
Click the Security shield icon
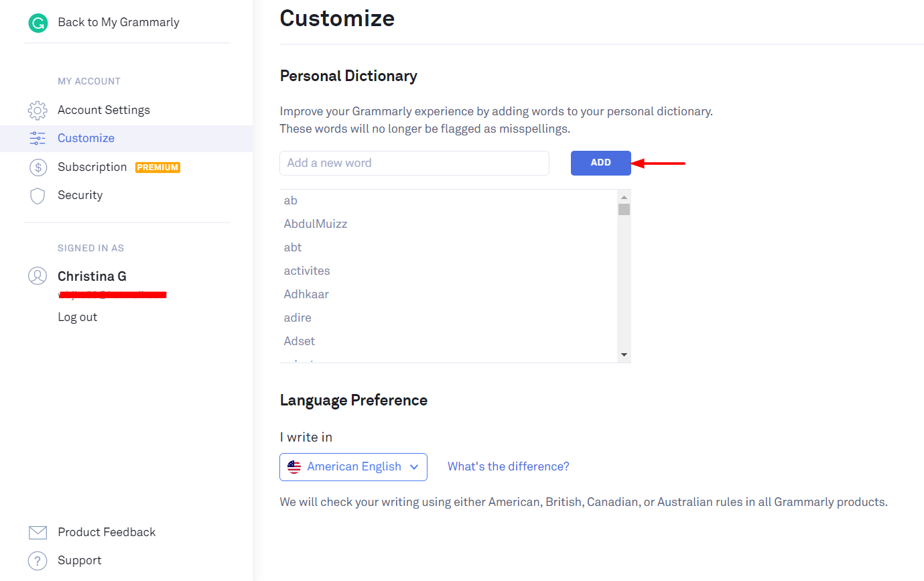point(38,196)
